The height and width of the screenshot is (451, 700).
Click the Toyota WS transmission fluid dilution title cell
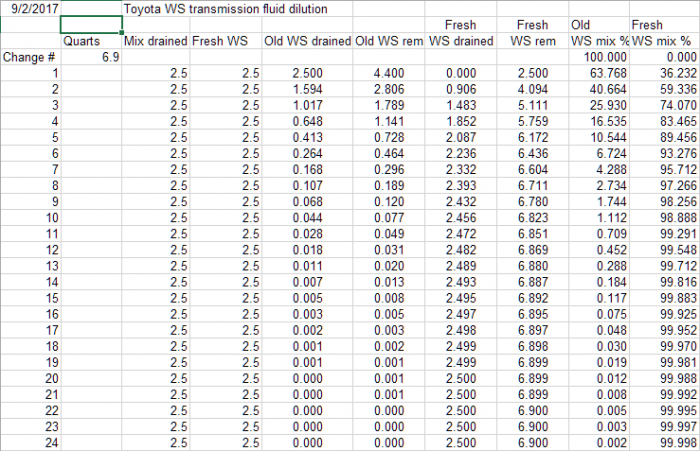tap(225, 9)
